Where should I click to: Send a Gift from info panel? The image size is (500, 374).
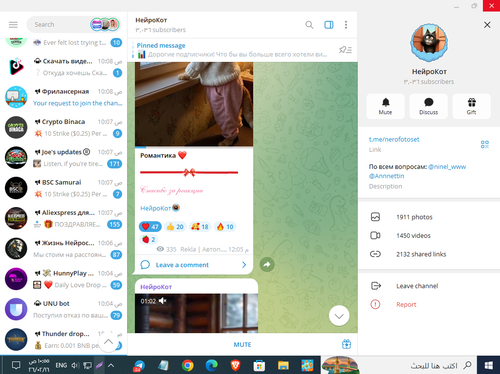coord(471,106)
